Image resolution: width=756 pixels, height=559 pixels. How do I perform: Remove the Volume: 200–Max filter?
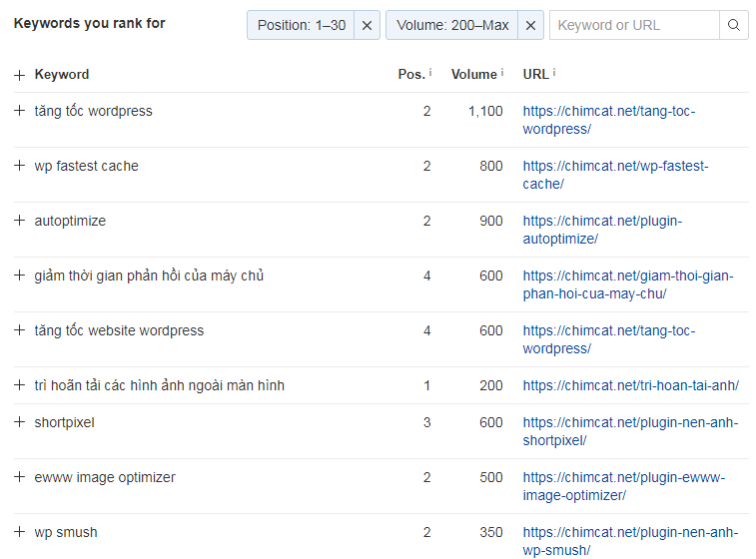(530, 25)
